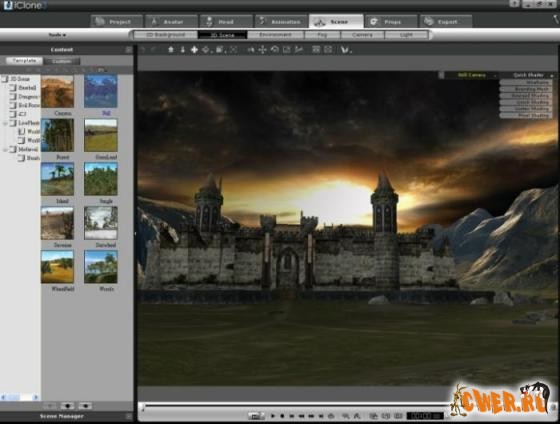Click the icon right of scale tool
Viewport: 560px width, 424px height.
click(x=299, y=50)
